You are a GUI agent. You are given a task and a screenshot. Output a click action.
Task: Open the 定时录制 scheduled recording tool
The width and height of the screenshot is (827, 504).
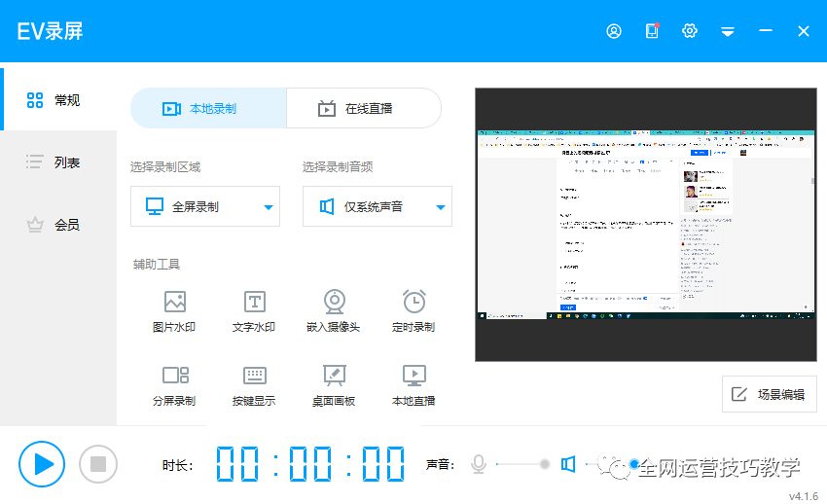pyautogui.click(x=413, y=311)
